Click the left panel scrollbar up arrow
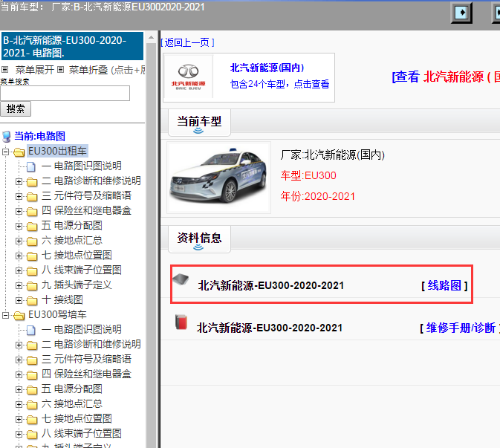The image size is (500, 448). click(151, 38)
